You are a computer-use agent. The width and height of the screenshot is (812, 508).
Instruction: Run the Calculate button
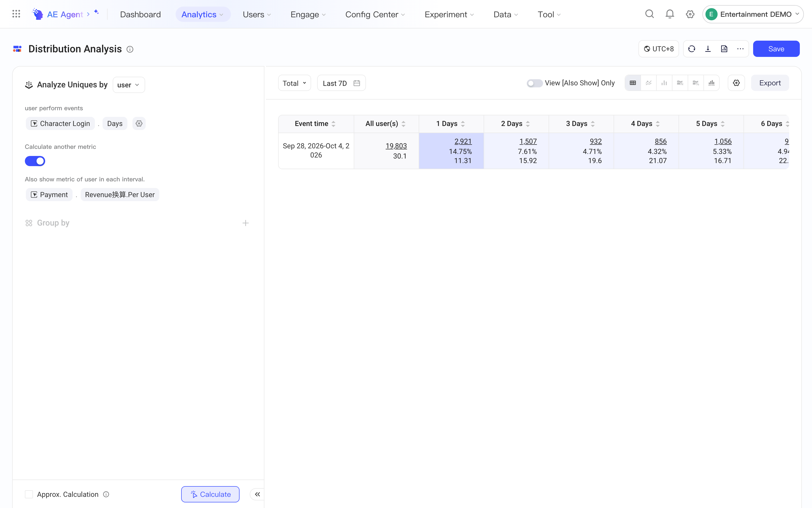[x=210, y=494]
